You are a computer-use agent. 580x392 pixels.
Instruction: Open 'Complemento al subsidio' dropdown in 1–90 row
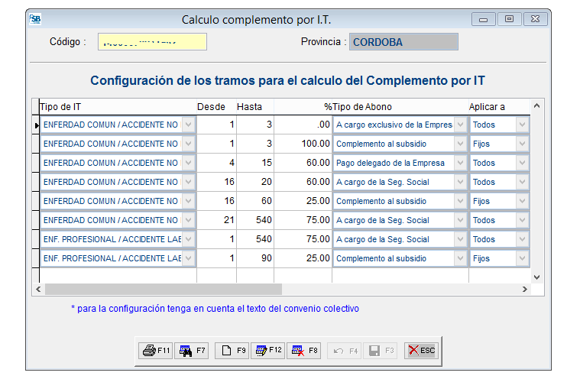(x=461, y=258)
